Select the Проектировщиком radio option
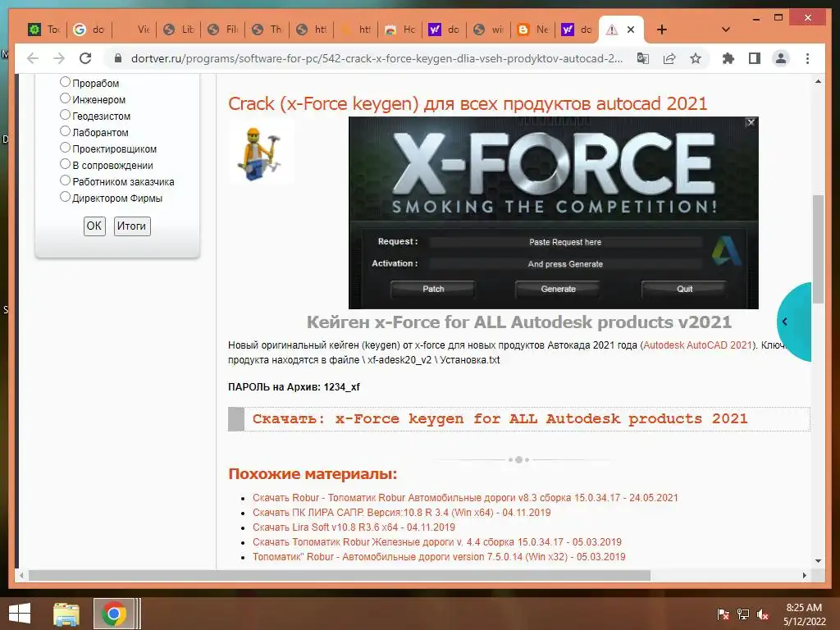The image size is (840, 630). pos(65,148)
